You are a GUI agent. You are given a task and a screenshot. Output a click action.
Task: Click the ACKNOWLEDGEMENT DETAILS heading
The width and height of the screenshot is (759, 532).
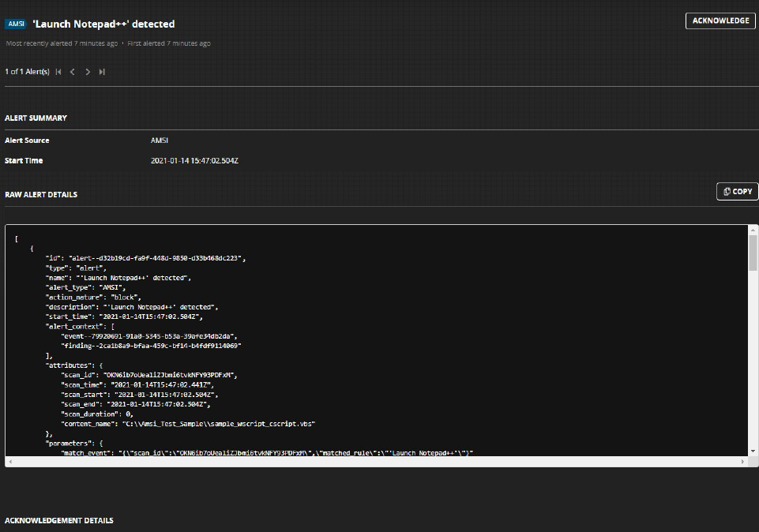click(x=59, y=520)
